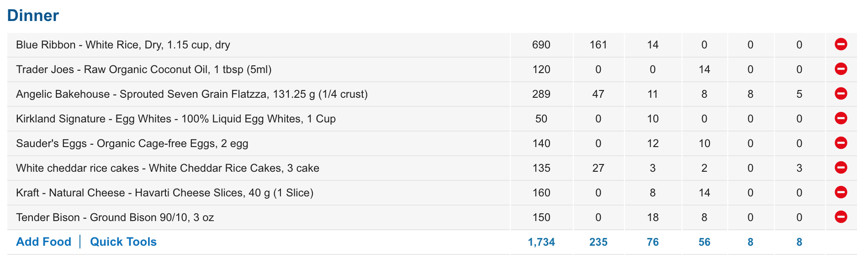Viewport: 868px width, 264px height.
Task: Open Tender Bison Ground Bison entry
Action: [115, 217]
